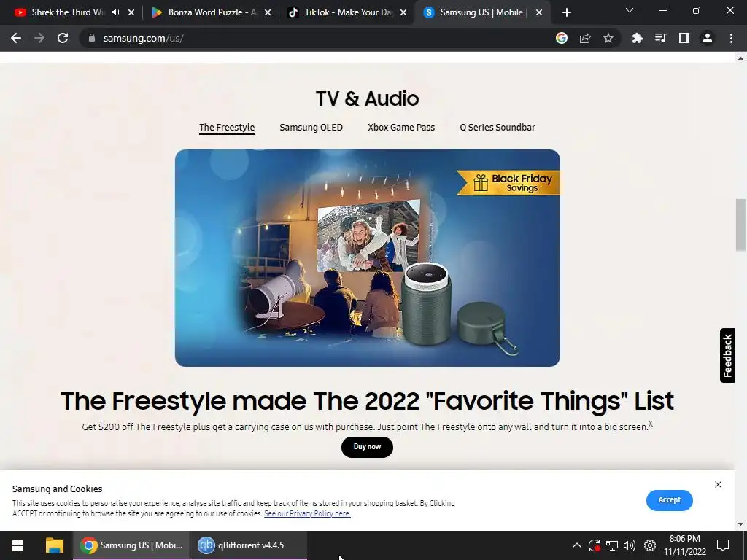The height and width of the screenshot is (560, 747).
Task: Click the browser forward arrow
Action: click(x=39, y=38)
